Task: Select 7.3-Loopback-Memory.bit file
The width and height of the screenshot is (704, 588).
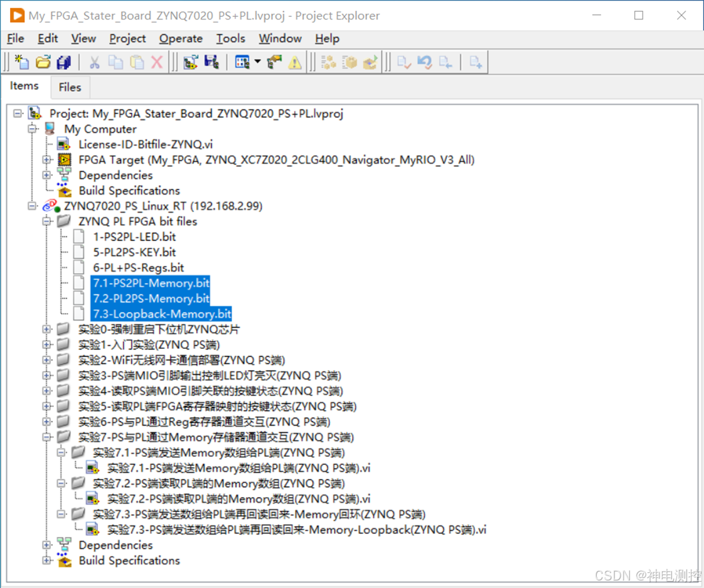Action: pos(162,314)
